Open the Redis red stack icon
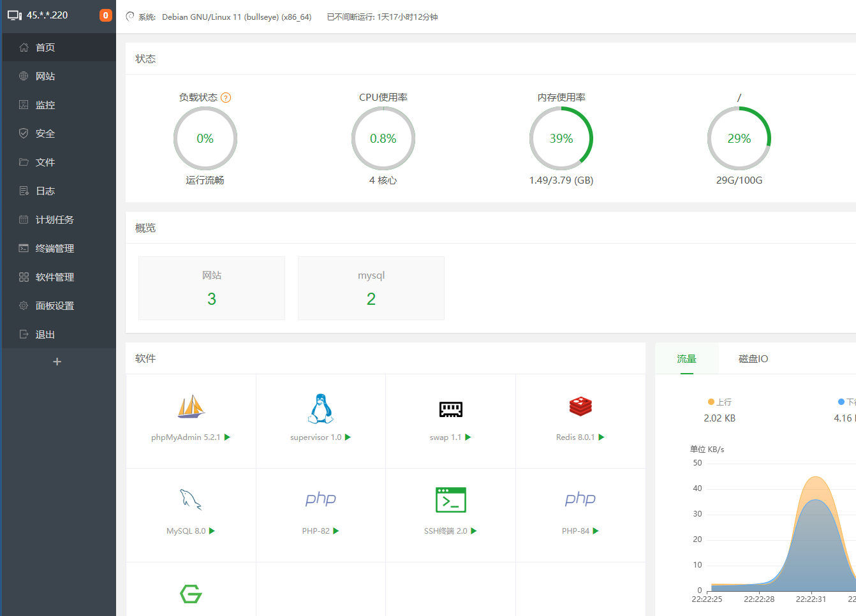The image size is (856, 616). coord(580,407)
